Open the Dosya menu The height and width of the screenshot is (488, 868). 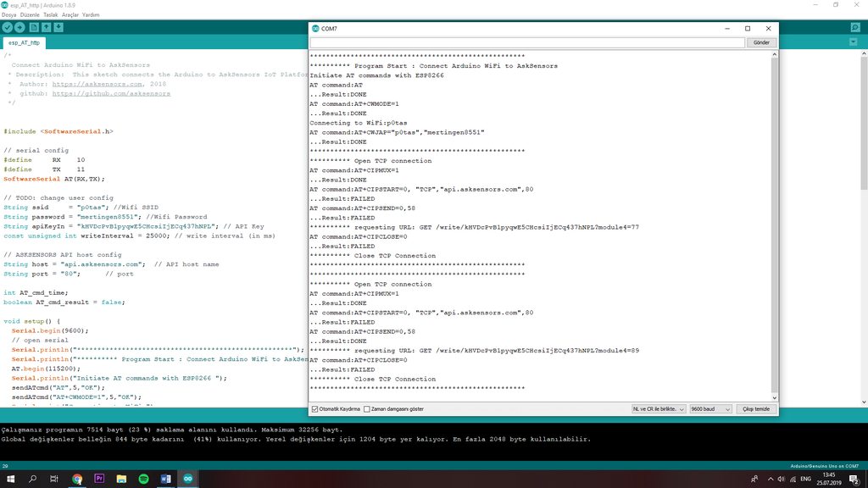(x=10, y=15)
